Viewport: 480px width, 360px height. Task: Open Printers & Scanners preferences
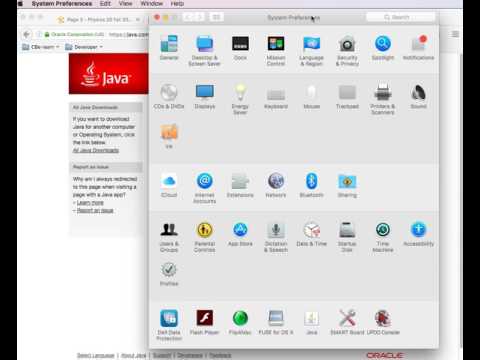coord(383,99)
